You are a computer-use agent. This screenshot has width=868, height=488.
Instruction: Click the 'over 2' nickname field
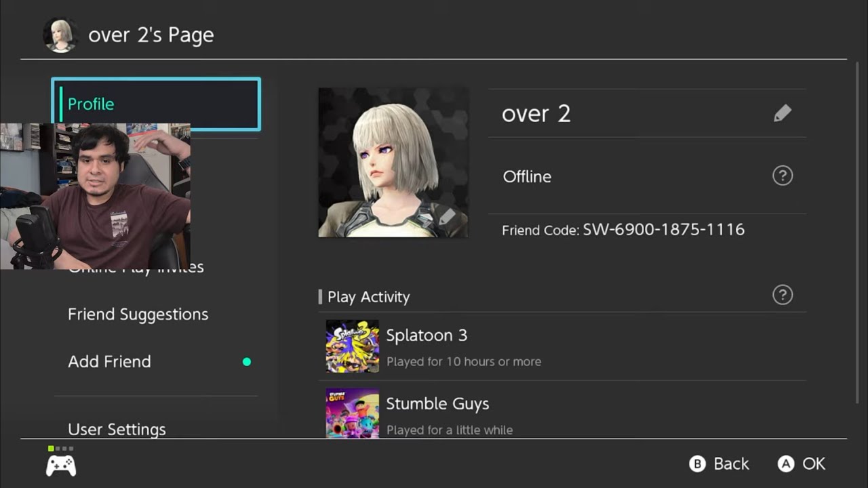647,113
